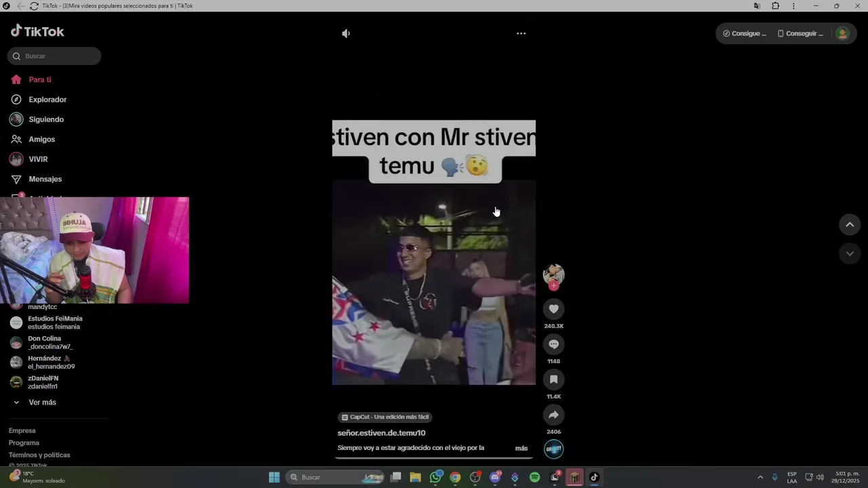Open Task View on the taskbar

coord(396,477)
